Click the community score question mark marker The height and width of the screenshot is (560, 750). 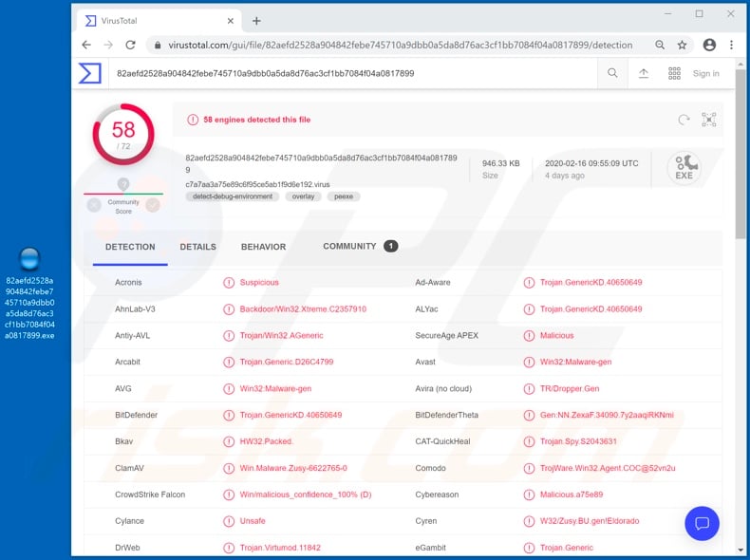click(123, 184)
